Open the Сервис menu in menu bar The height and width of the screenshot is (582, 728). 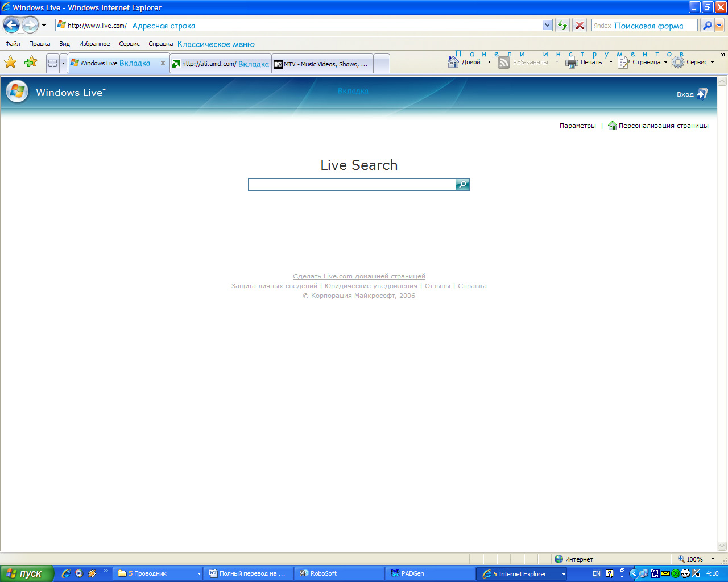tap(129, 44)
